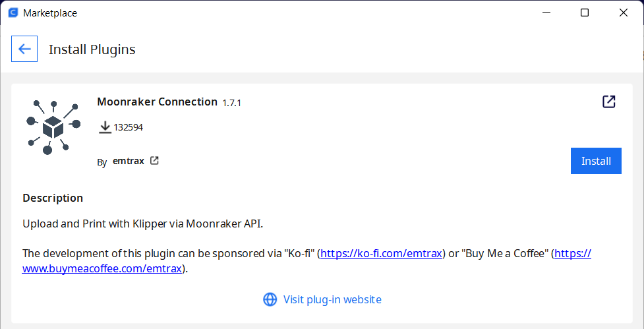644x329 pixels.
Task: Click the 132594 downloads number
Action: [x=128, y=127]
